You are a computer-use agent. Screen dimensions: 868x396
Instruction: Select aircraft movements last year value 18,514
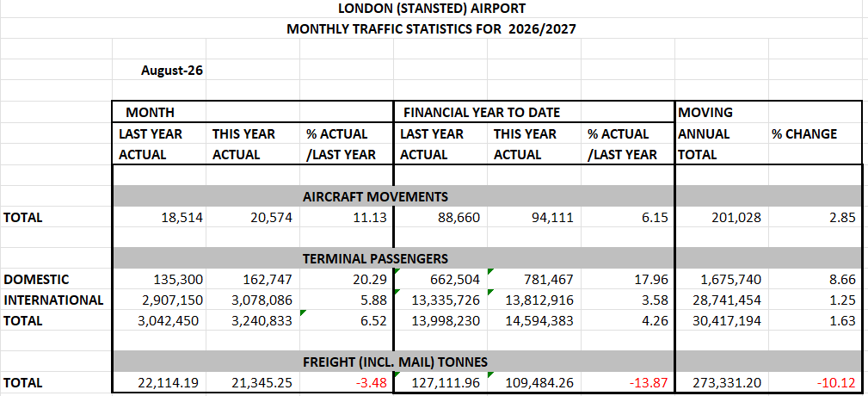(159, 217)
